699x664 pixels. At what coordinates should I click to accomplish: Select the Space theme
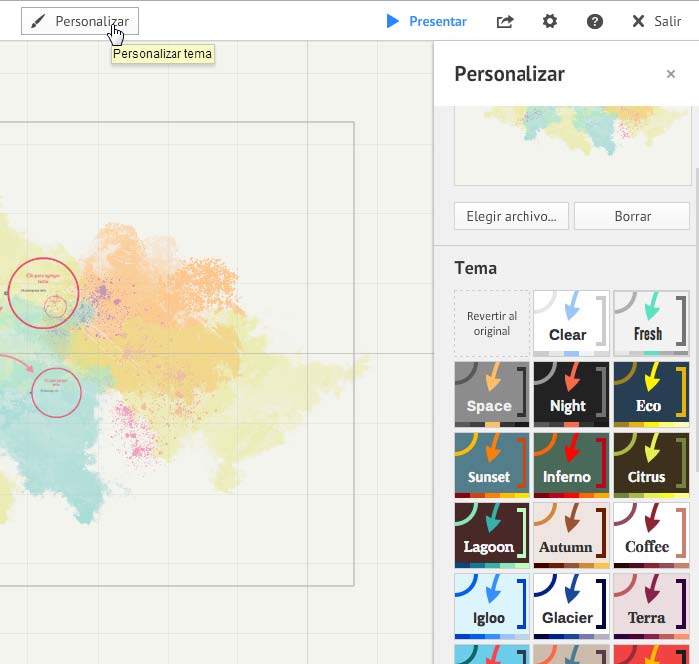491,395
